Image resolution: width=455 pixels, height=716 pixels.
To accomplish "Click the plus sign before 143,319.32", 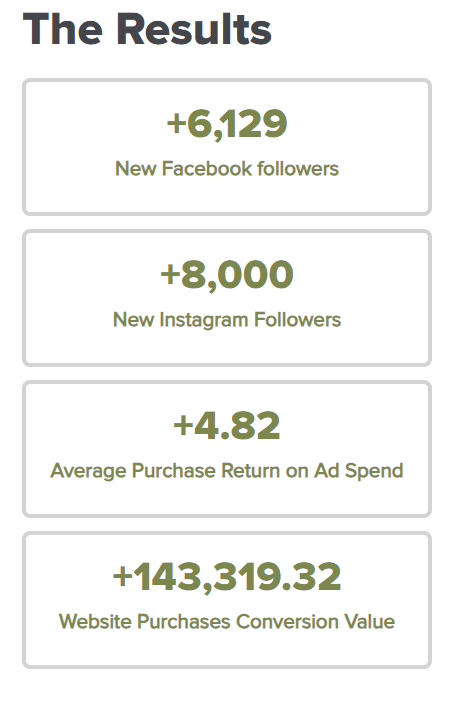I will coord(122,576).
